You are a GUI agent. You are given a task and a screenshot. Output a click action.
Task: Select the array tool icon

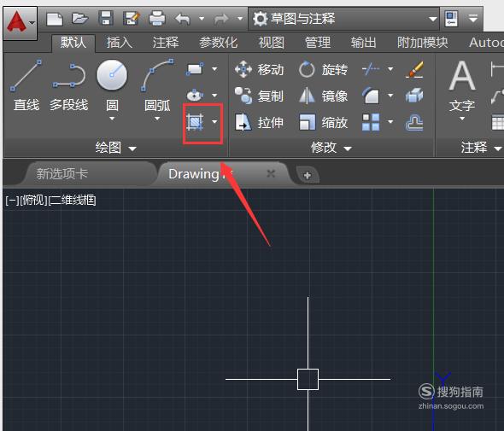pyautogui.click(x=371, y=122)
